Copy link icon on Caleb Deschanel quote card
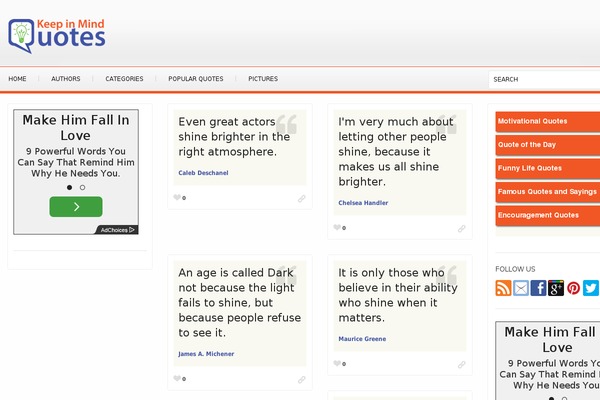 click(302, 198)
